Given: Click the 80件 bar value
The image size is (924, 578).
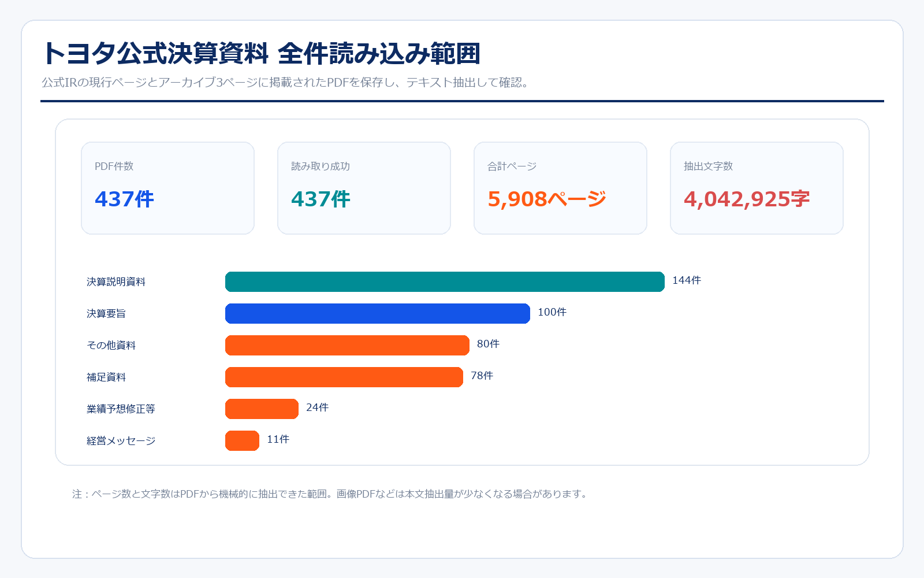Looking at the screenshot, I should point(488,344).
